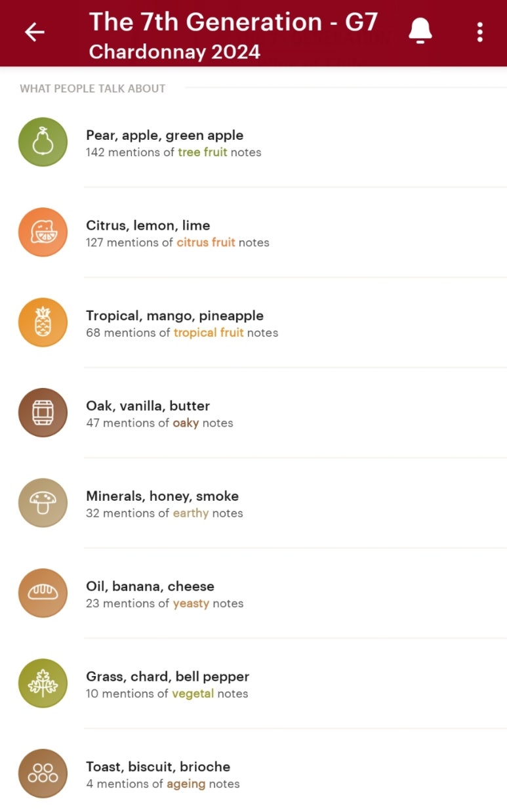Go back using the arrow icon

coord(34,32)
